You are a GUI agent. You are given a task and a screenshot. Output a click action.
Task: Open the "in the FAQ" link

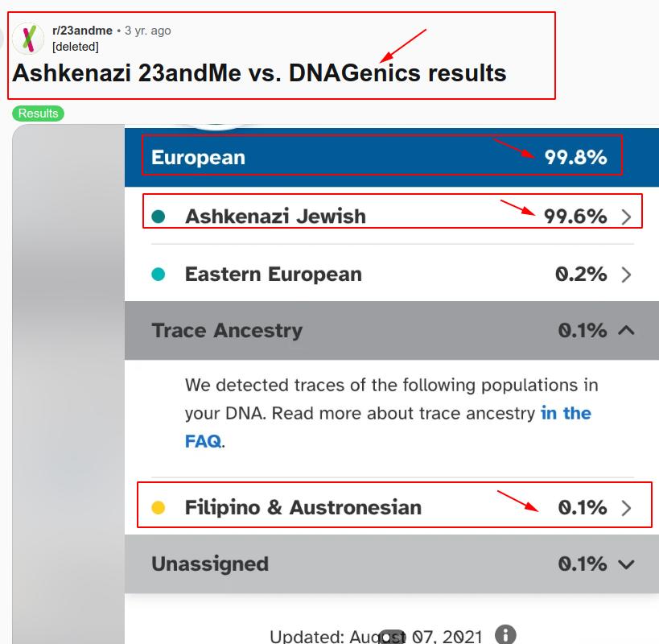coord(565,414)
